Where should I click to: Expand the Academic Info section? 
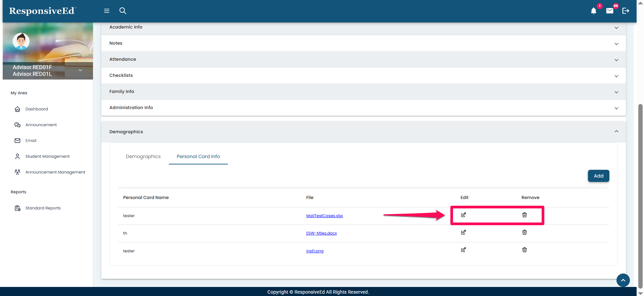click(616, 28)
